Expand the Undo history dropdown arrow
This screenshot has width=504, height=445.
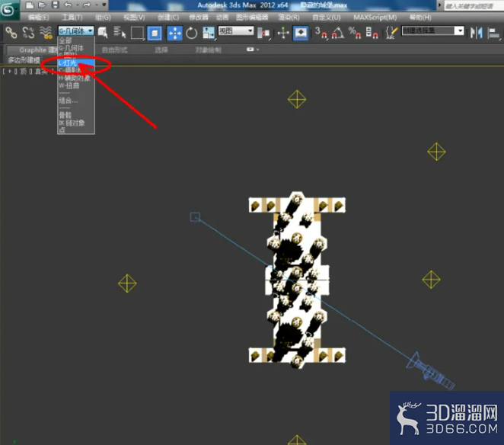tap(78, 5)
